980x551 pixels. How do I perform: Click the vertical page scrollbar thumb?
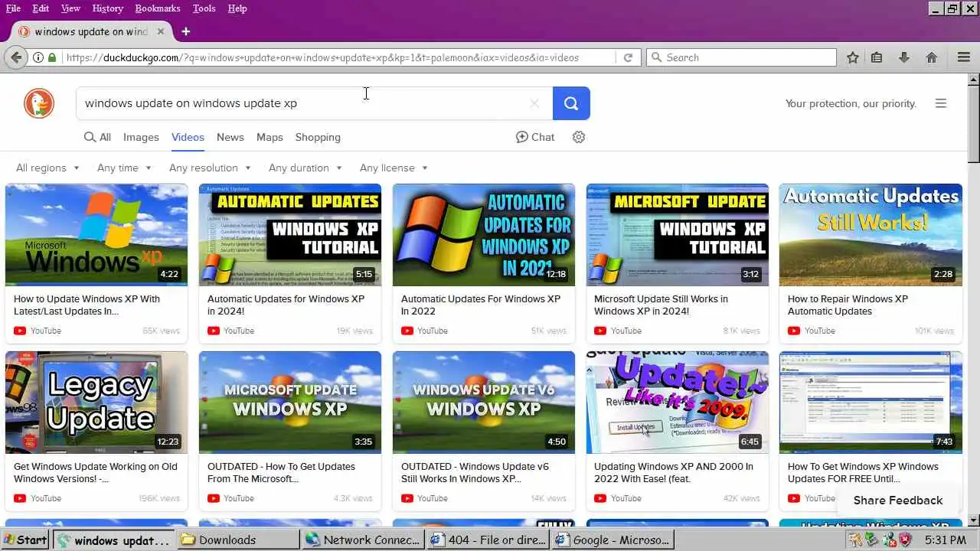(973, 124)
